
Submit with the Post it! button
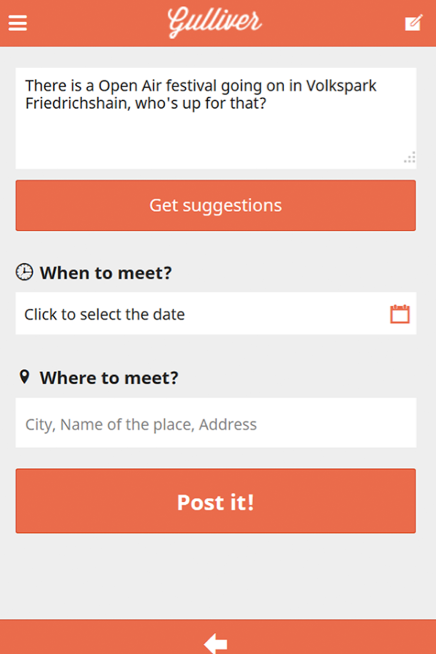point(216,501)
